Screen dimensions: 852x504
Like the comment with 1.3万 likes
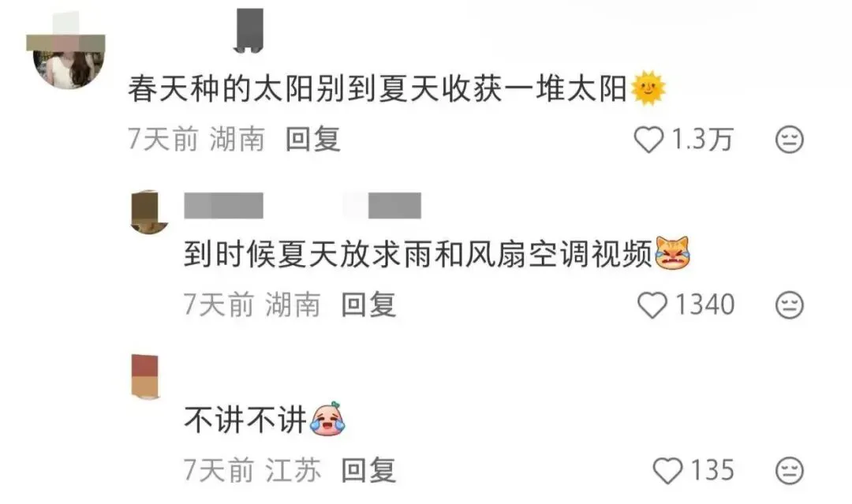pyautogui.click(x=649, y=140)
